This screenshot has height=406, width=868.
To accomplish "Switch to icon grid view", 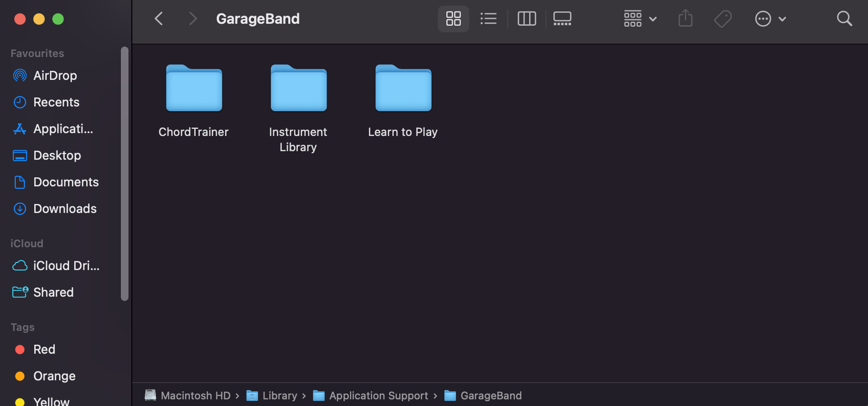I will (x=454, y=19).
